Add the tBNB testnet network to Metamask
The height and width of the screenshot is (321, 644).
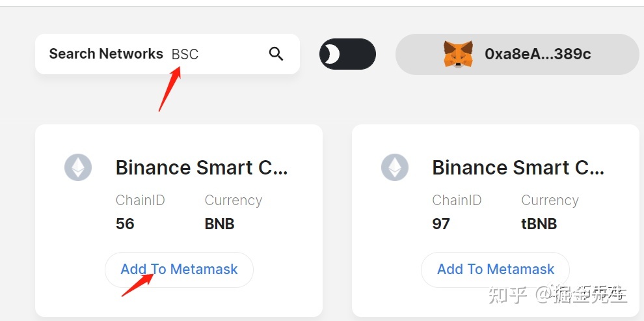(495, 270)
